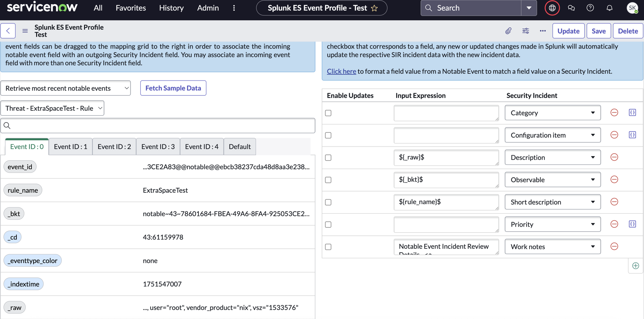Enable updates for Work notes row

tap(328, 247)
